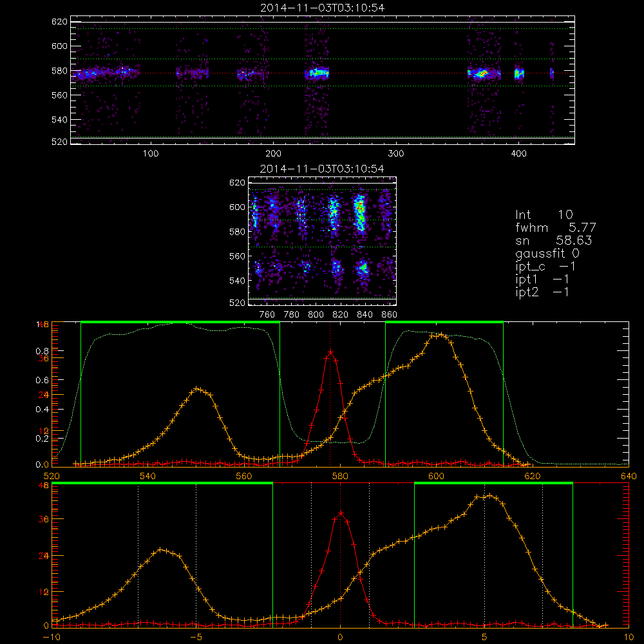The image size is (644, 644).
Task: Click y-axis label 48 on the bottom plot
Action: click(x=44, y=486)
